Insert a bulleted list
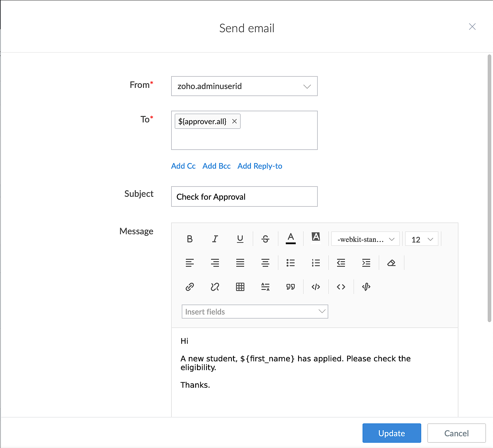493x448 pixels. (x=290, y=263)
